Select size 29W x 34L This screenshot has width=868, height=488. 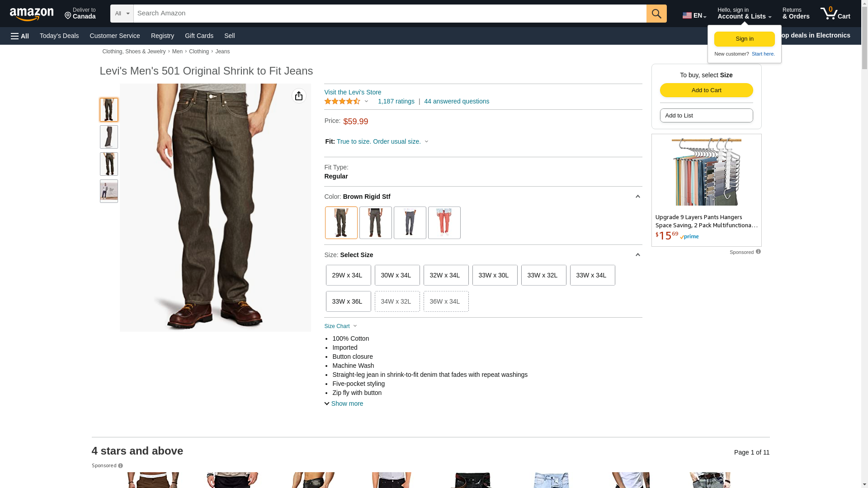348,275
